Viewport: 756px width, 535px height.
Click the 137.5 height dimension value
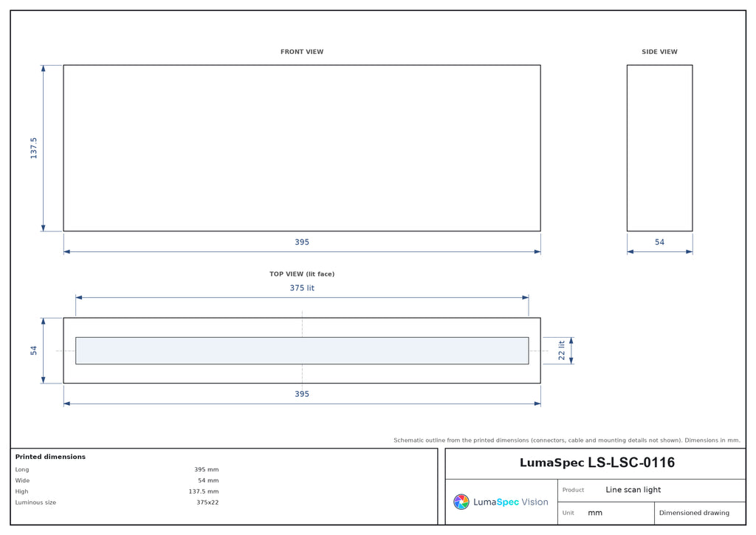[x=33, y=148]
